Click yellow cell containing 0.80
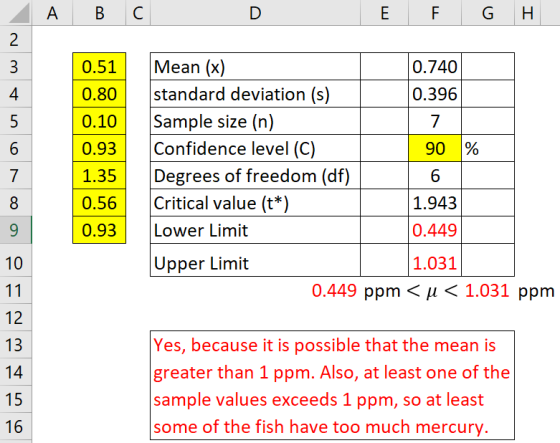 coord(99,94)
